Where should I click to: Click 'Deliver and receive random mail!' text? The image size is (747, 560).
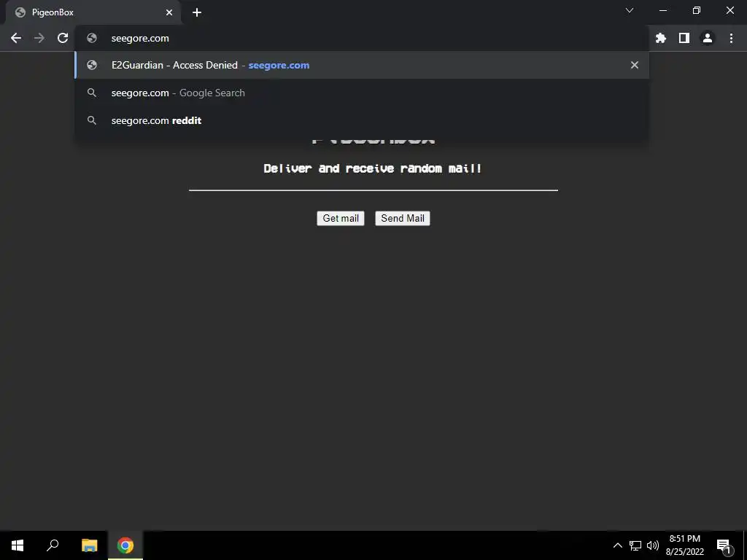tap(373, 168)
